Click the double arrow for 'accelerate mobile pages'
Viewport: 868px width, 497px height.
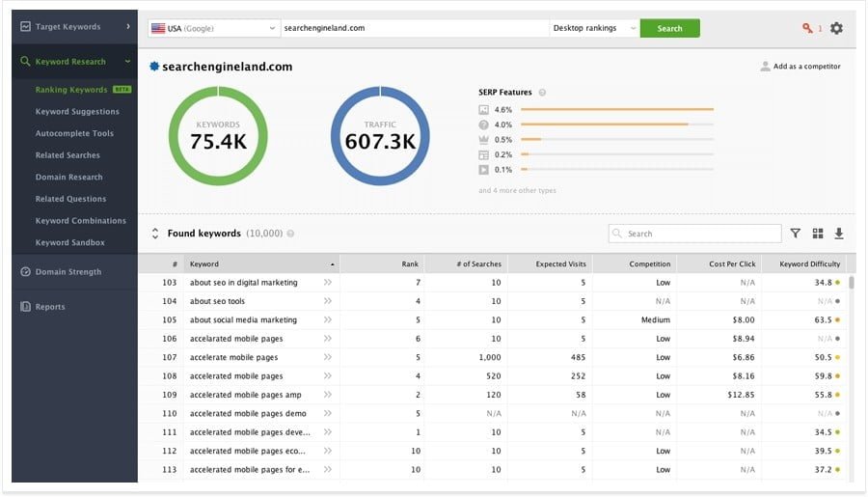click(328, 357)
